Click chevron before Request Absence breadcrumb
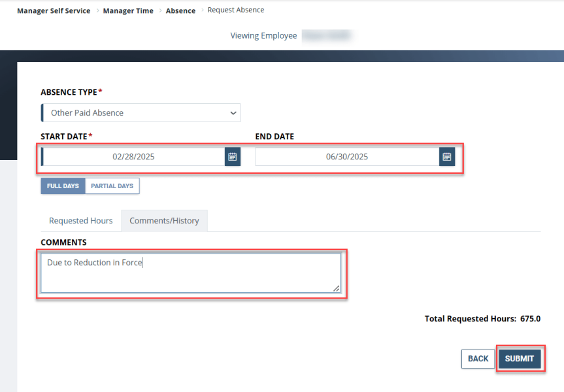 [x=201, y=10]
